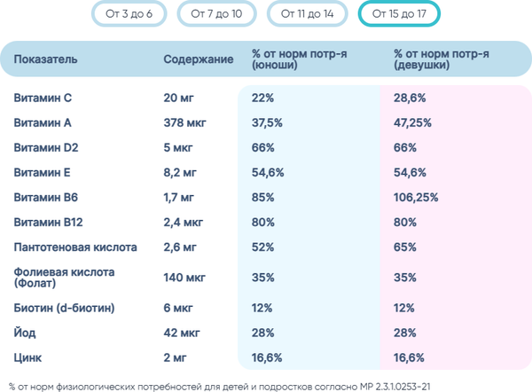532x392 pixels.
Task: Open the "От 11 до 14" age tab
Action: pos(306,14)
